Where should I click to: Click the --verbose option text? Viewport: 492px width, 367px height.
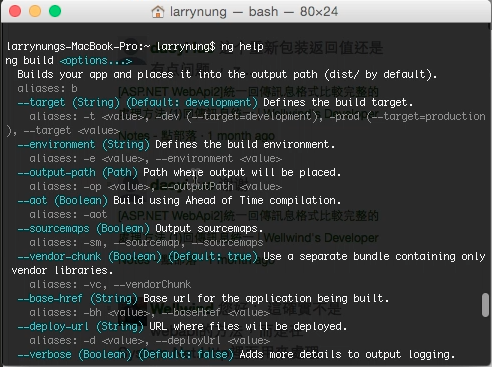coord(44,354)
